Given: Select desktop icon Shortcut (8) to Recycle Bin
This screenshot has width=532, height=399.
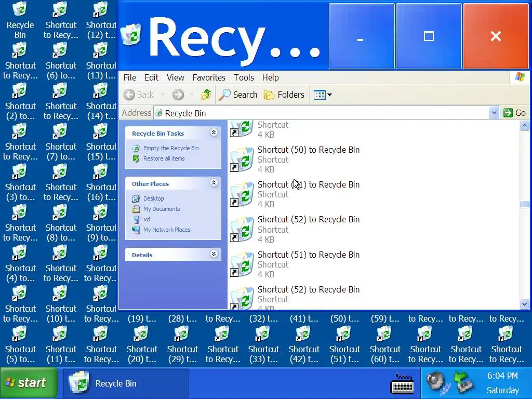Looking at the screenshot, I should (61, 223).
